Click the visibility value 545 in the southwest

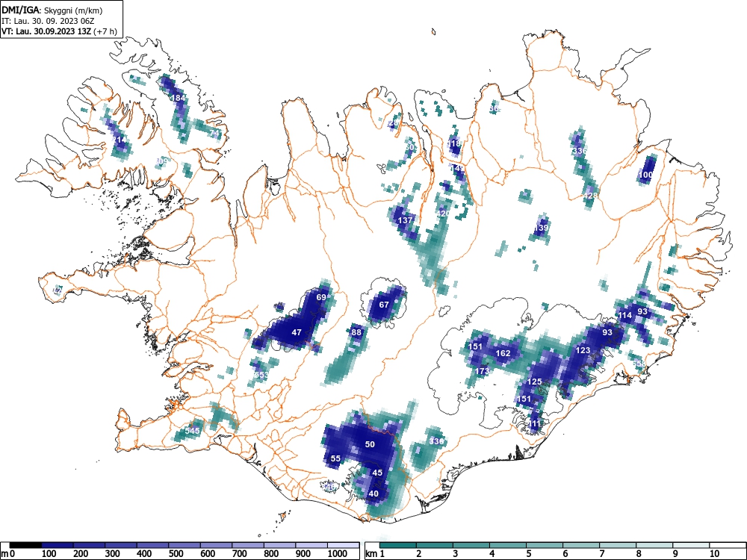(x=193, y=431)
